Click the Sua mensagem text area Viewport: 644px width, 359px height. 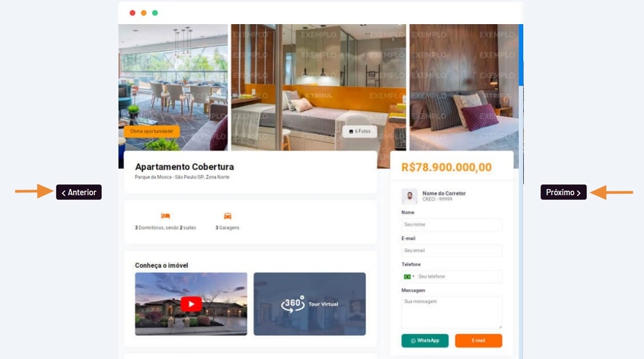[451, 312]
